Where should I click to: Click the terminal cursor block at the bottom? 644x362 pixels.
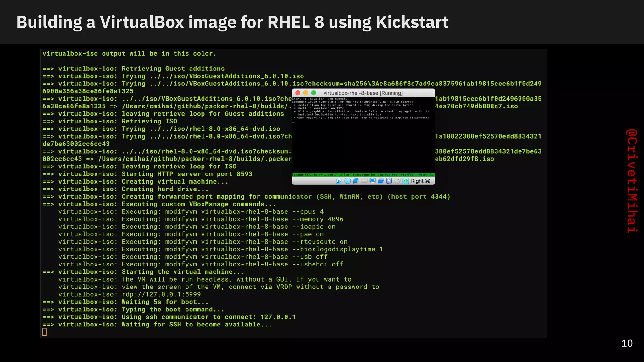click(44, 332)
